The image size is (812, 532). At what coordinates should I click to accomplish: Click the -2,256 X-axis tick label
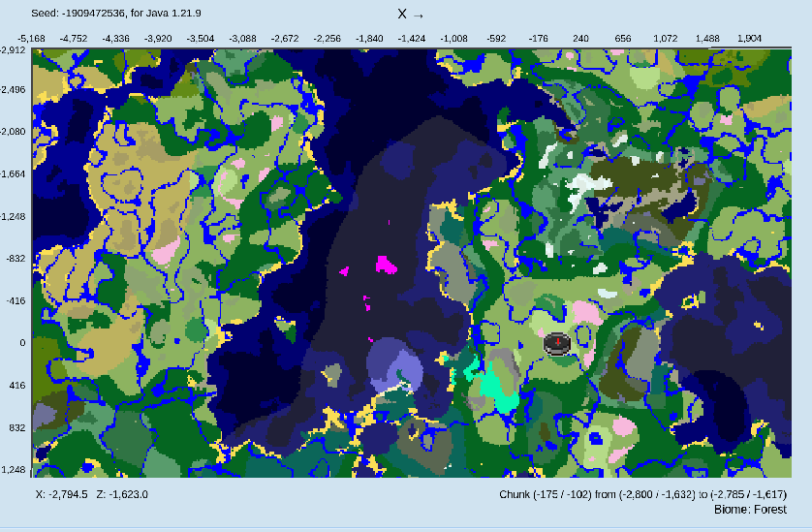click(328, 39)
